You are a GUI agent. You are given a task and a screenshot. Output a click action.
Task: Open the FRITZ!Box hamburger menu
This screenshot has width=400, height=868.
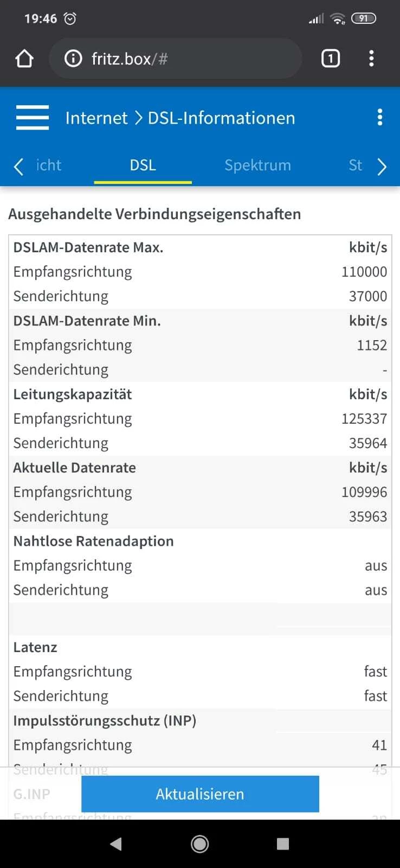click(33, 118)
